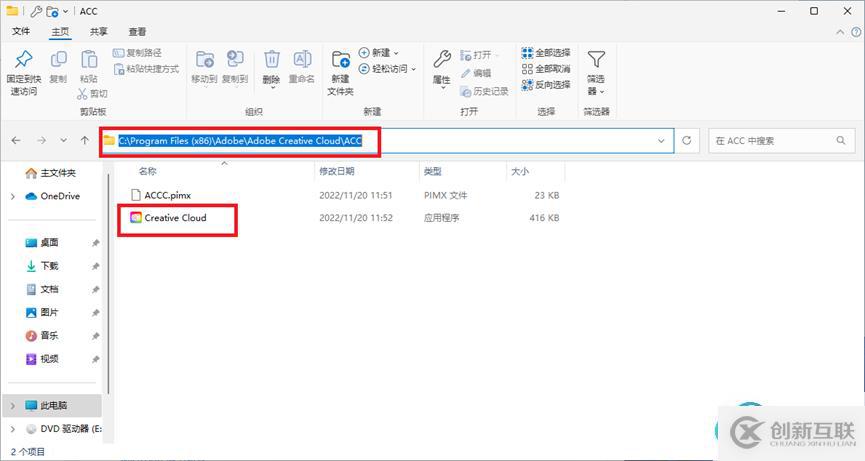The width and height of the screenshot is (865, 461).
Task: Click the Up one level arrow
Action: point(84,141)
